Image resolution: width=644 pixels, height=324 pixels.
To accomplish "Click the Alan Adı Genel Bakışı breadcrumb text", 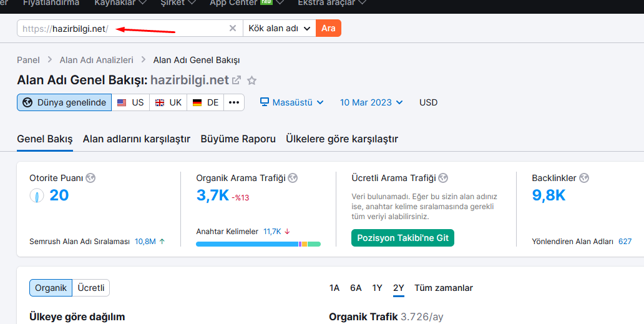I will 197,60.
